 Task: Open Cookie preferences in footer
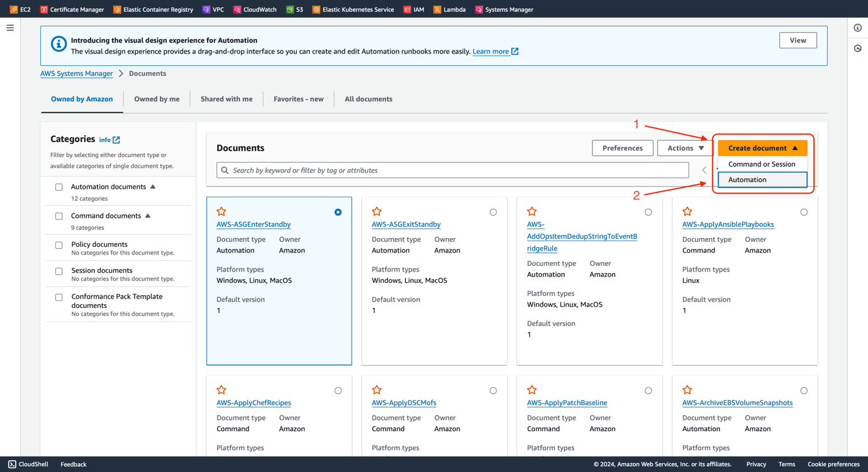point(833,464)
